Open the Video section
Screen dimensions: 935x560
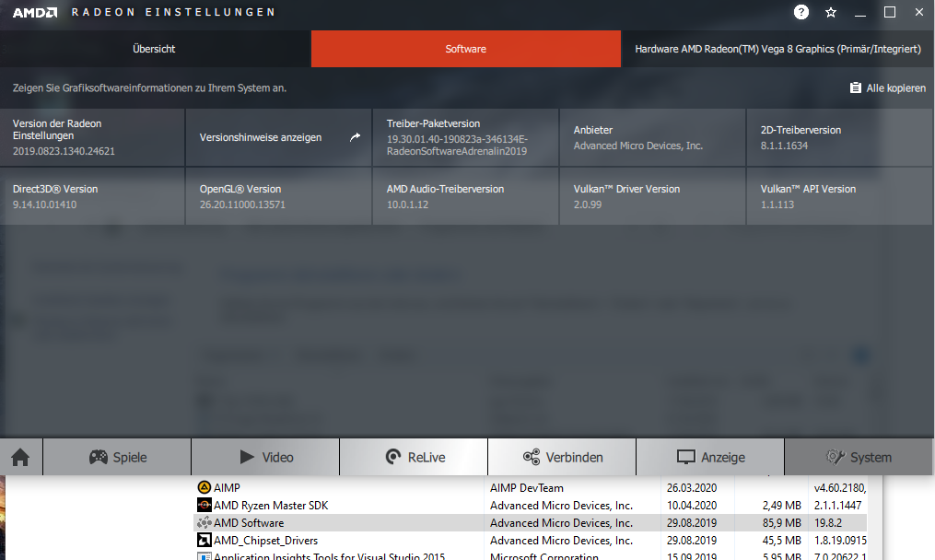coord(266,458)
